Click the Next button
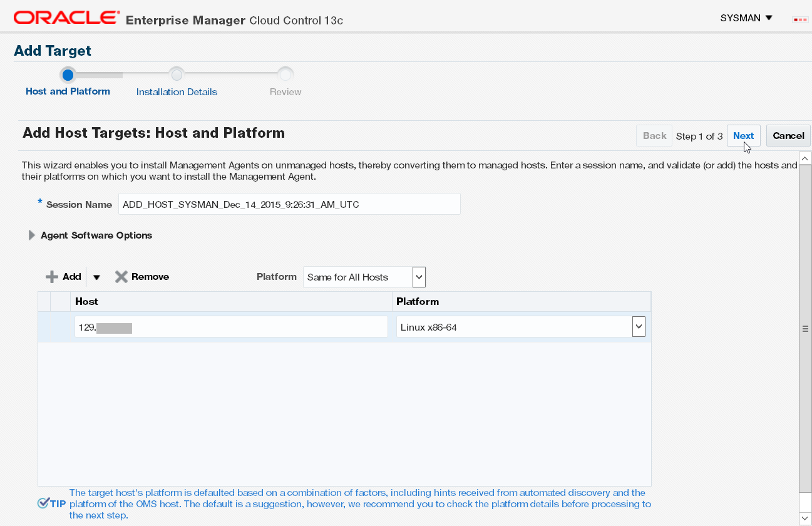 pos(744,136)
